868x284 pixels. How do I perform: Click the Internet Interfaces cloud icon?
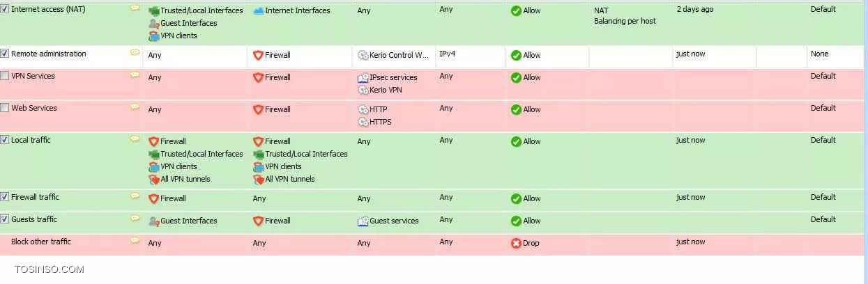click(258, 11)
